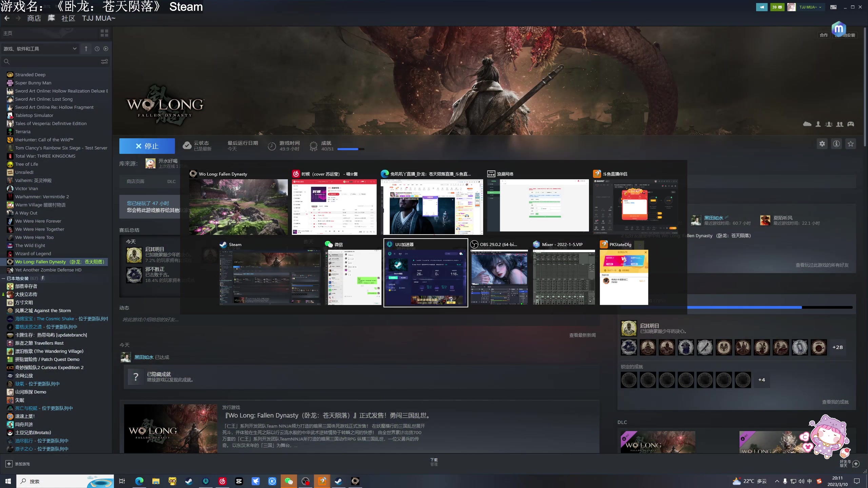Open the Wo Long release news thumbnail
Screen dimensions: 868x488
click(171, 429)
